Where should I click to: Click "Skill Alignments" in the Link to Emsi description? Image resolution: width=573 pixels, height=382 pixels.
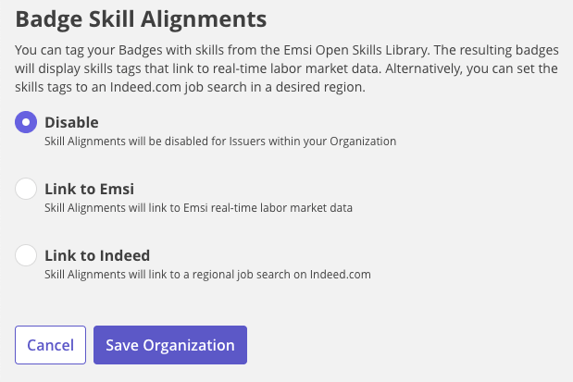pyautogui.click(x=85, y=208)
